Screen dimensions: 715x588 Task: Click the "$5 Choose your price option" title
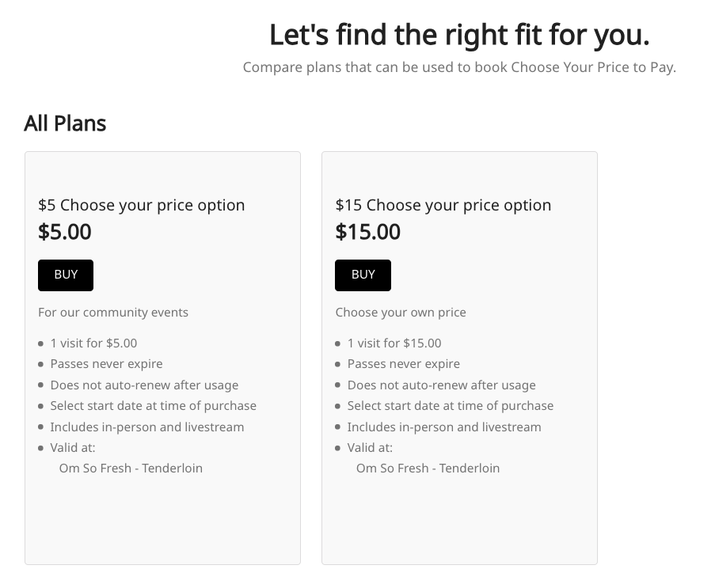142,205
